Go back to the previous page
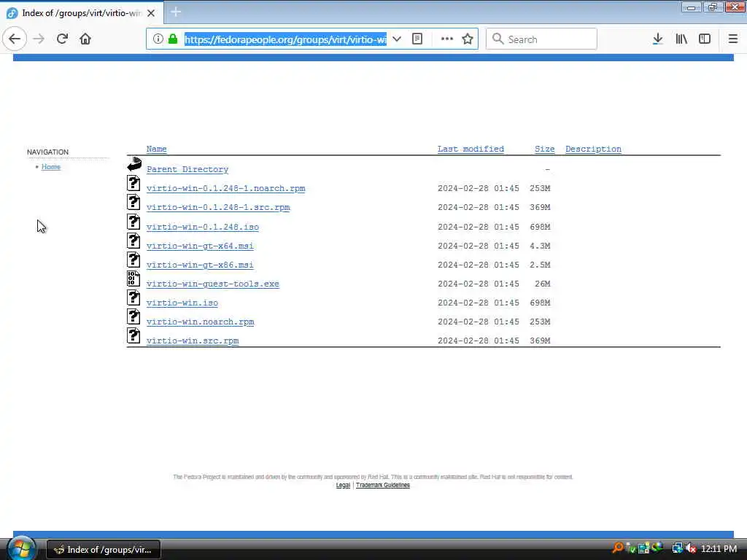 pyautogui.click(x=15, y=39)
